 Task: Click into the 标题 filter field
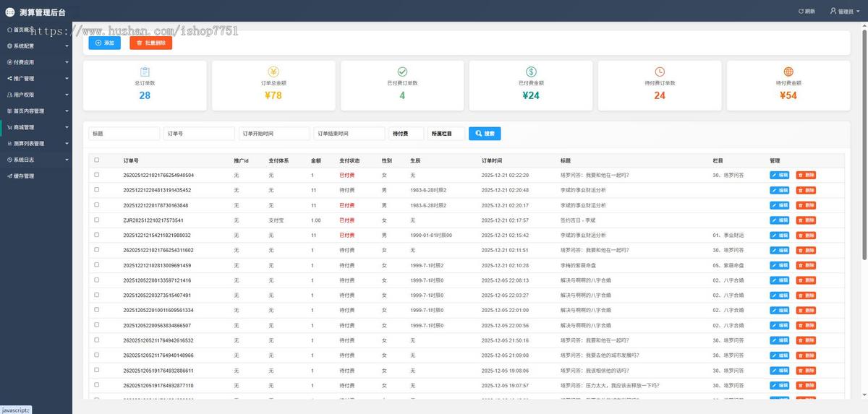(124, 134)
